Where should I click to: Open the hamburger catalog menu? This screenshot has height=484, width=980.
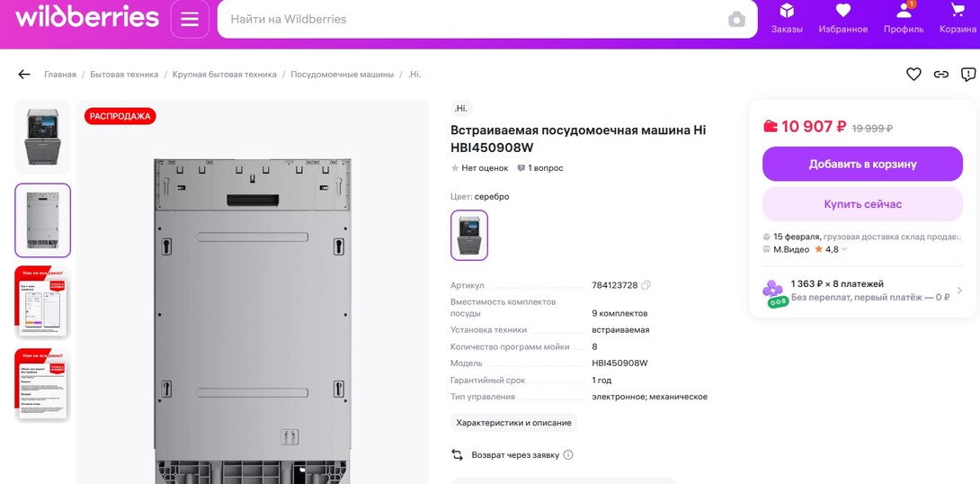pyautogui.click(x=190, y=19)
